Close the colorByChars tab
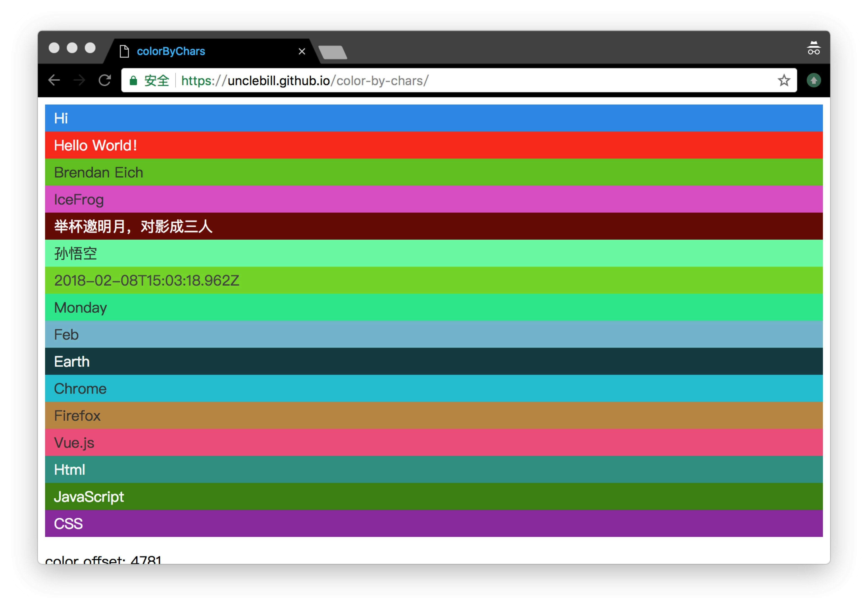 click(302, 51)
